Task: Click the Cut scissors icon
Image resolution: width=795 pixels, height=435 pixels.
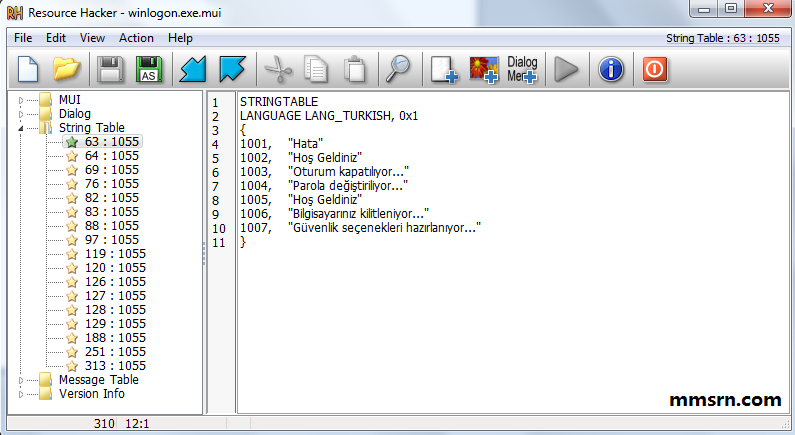Action: click(x=278, y=69)
